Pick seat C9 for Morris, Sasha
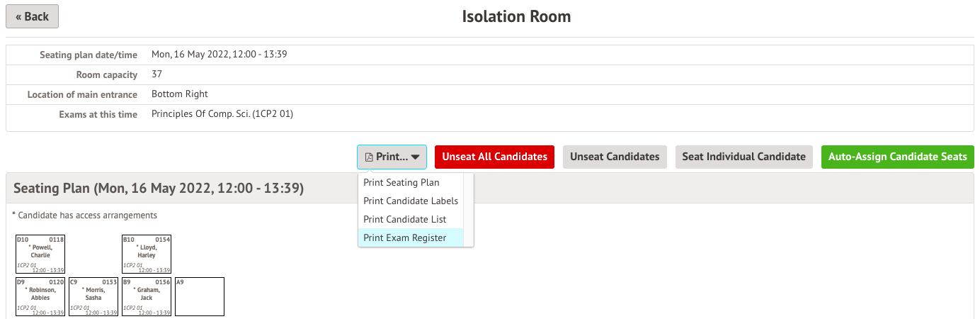The height and width of the screenshot is (319, 980). click(93, 296)
